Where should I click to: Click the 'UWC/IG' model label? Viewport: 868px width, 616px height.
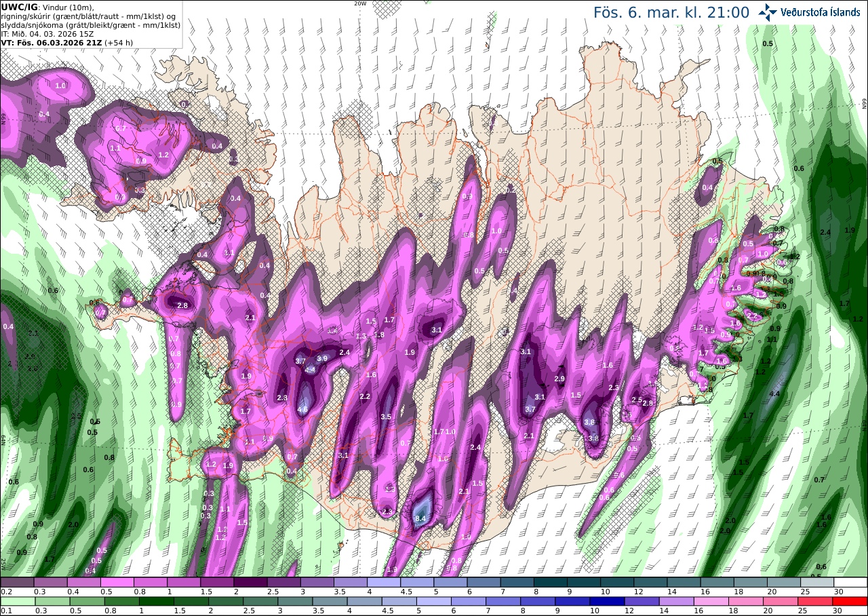point(20,7)
